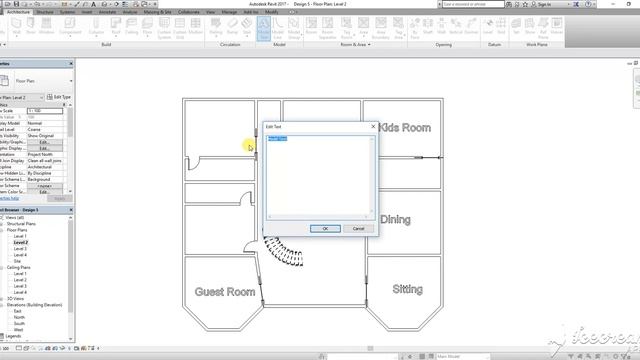Select the Model Group tool

coord(294,28)
